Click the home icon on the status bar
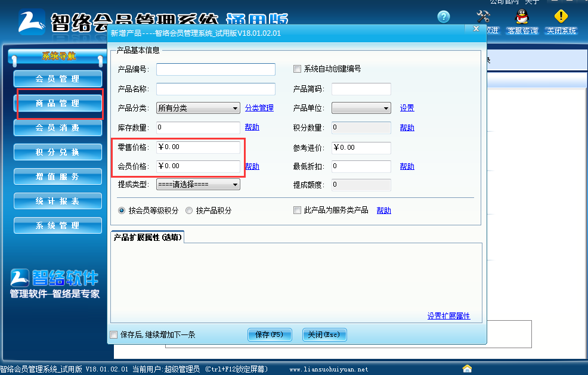This screenshot has height=375, width=588. (468, 368)
